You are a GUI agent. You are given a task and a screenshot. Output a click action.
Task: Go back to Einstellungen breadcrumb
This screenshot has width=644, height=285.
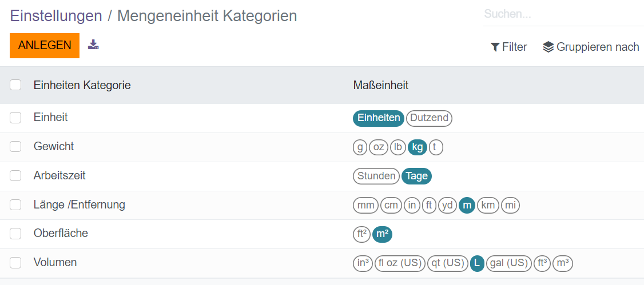(x=56, y=16)
